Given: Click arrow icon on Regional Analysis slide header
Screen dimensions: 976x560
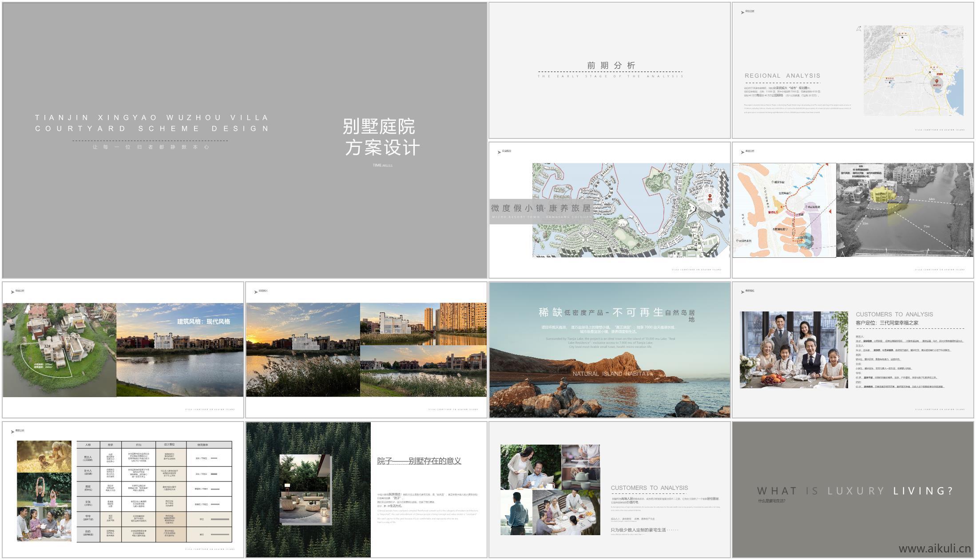Looking at the screenshot, I should (x=742, y=12).
